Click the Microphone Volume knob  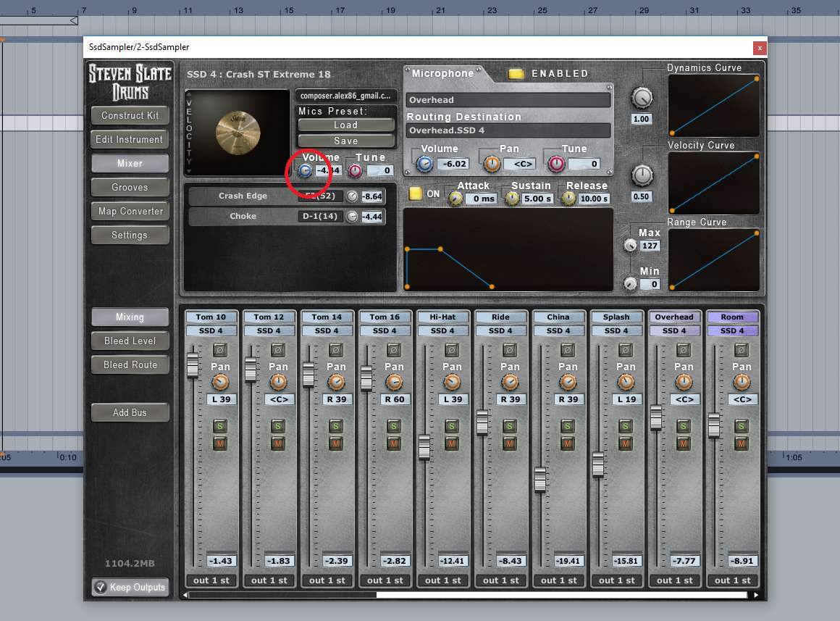coord(425,164)
